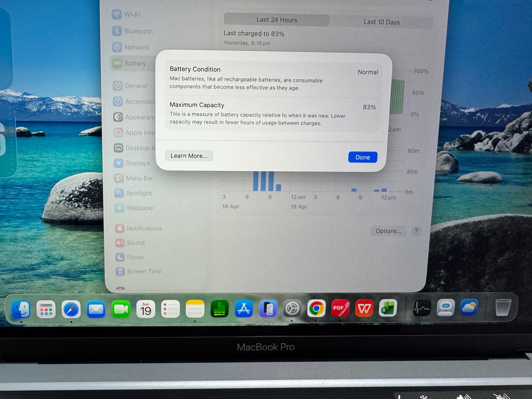Click the question mark help button
Image resolution: width=532 pixels, height=399 pixels.
(x=416, y=231)
